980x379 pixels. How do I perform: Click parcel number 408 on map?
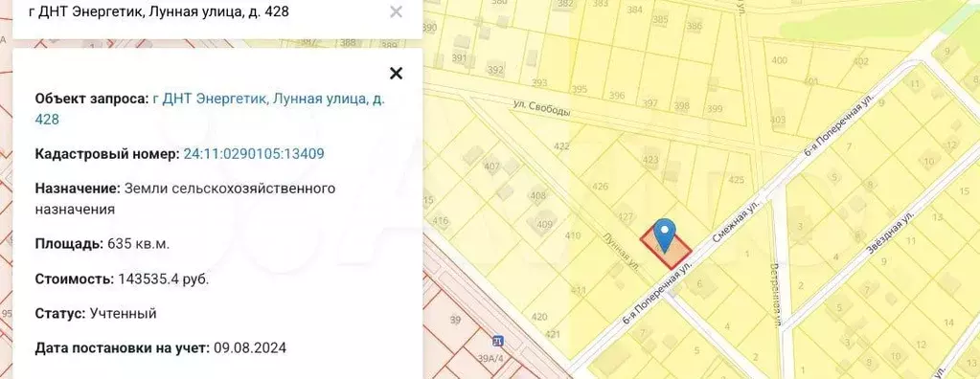pyautogui.click(x=537, y=195)
